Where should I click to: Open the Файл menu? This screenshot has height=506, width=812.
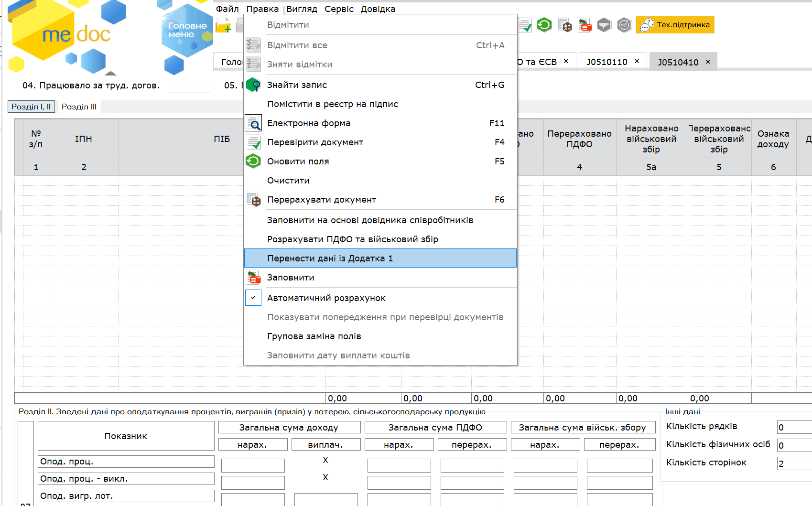click(227, 9)
